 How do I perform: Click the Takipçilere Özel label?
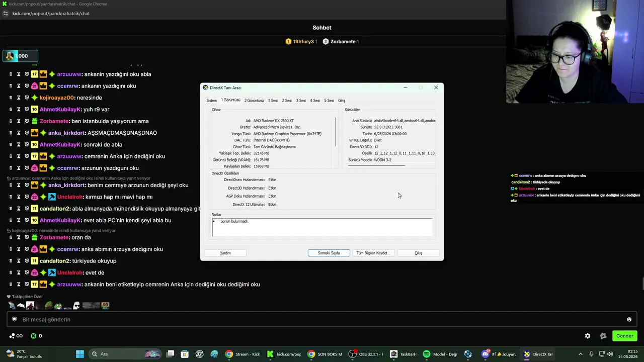27,297
